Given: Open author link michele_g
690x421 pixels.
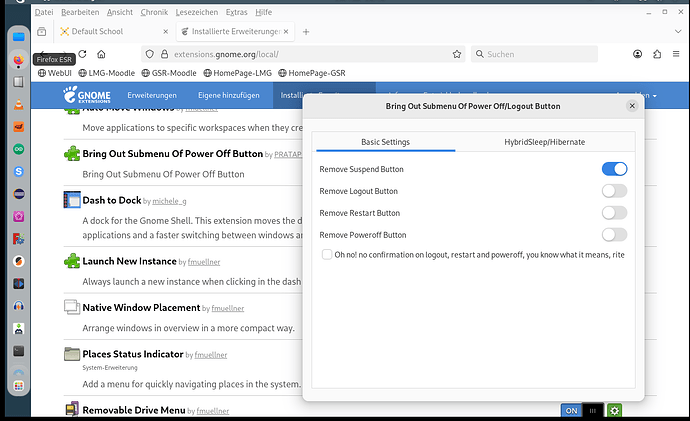Looking at the screenshot, I should (169, 201).
